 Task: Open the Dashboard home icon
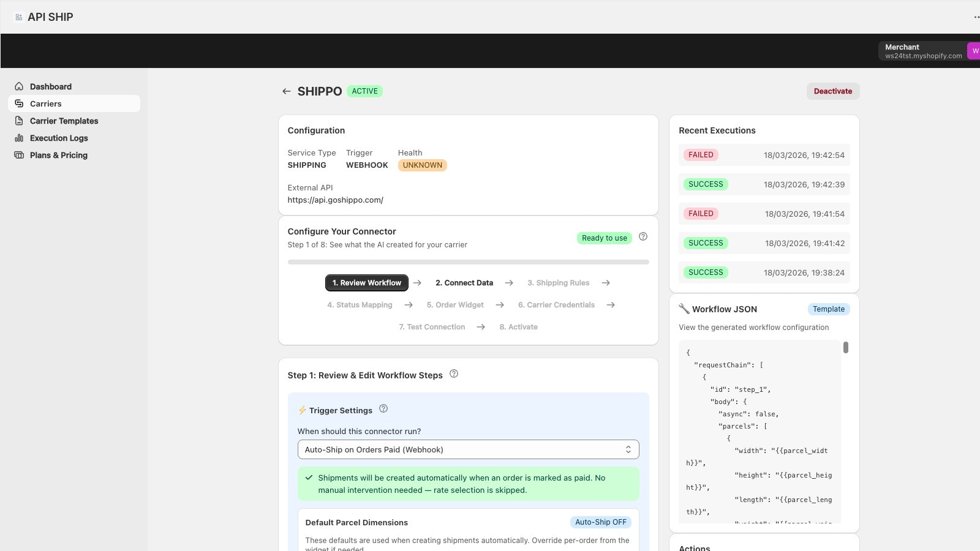click(x=19, y=86)
